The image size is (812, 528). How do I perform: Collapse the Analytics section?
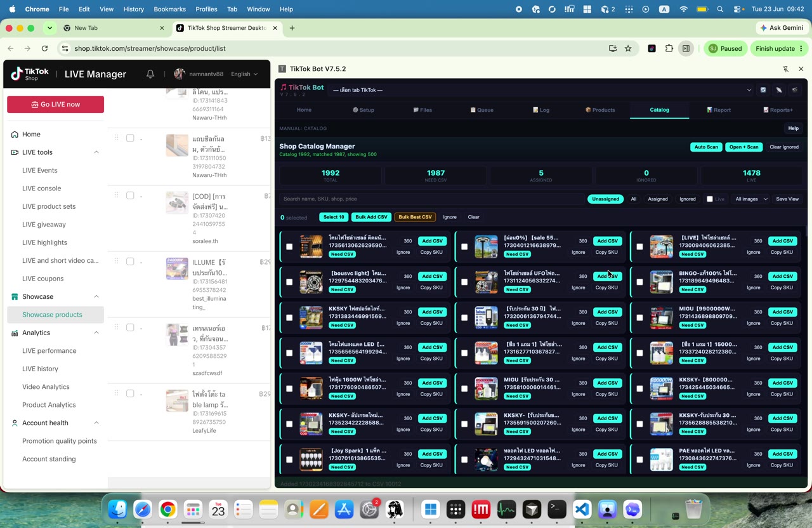tap(96, 333)
